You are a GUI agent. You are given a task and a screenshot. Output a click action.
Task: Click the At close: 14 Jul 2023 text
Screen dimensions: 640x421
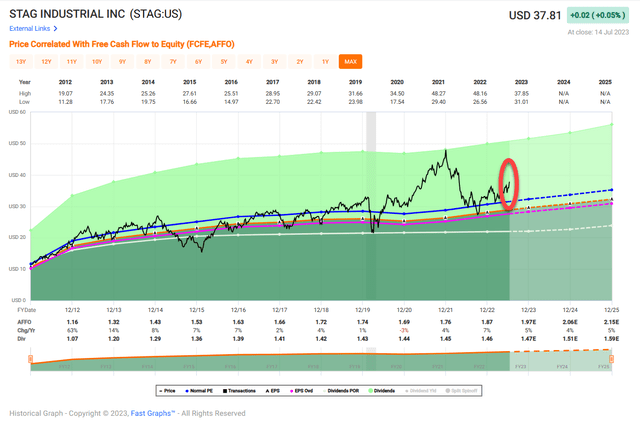click(x=598, y=32)
